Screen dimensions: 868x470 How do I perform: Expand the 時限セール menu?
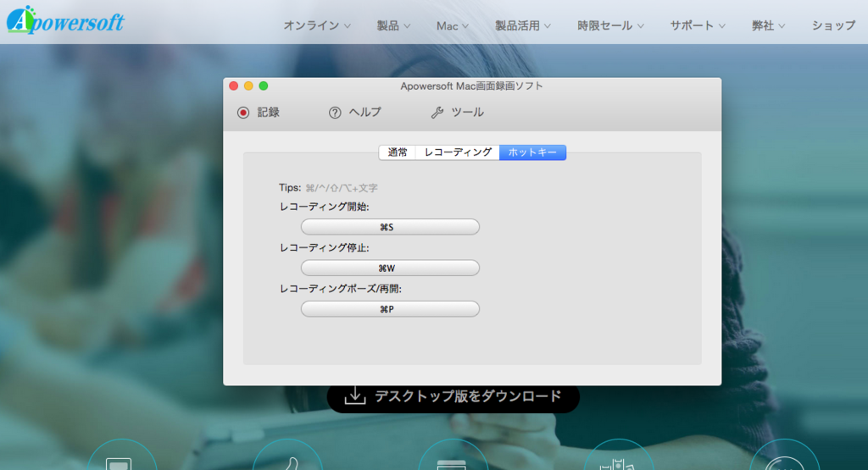click(610, 25)
